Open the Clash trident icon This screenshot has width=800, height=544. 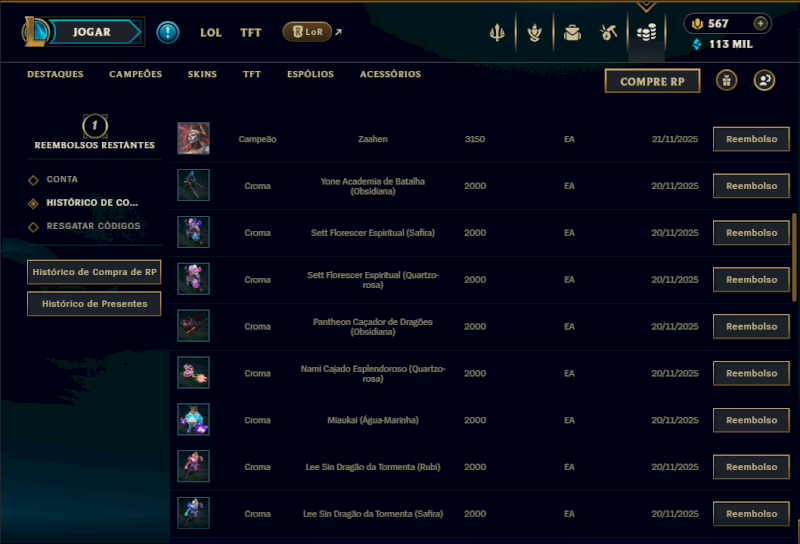pos(497,33)
